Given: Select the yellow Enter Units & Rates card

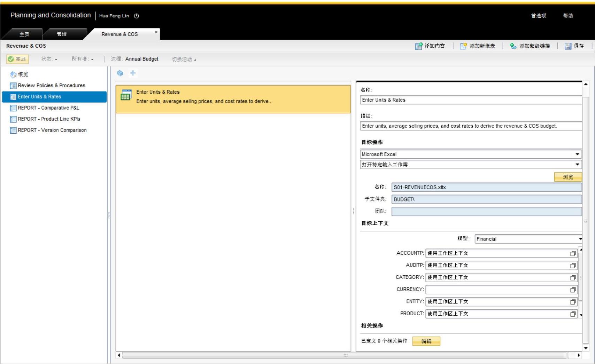Looking at the screenshot, I should tap(233, 99).
